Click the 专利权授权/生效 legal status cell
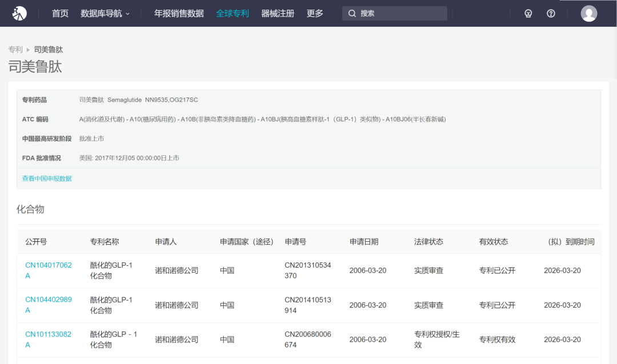617x364 pixels. pos(437,339)
